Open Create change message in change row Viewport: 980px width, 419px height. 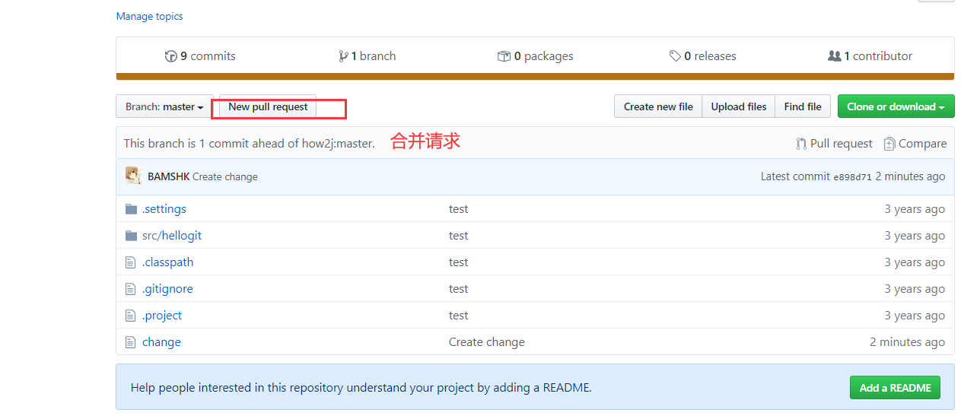487,341
